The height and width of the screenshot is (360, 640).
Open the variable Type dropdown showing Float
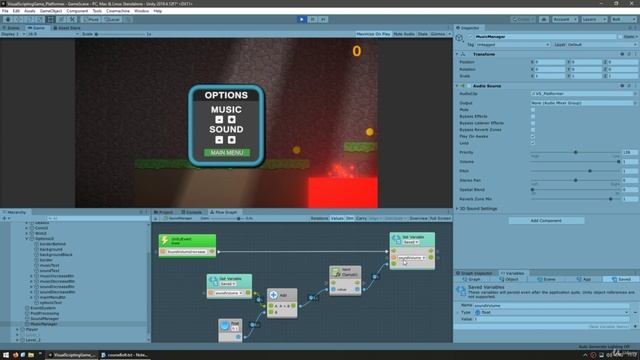coord(551,313)
